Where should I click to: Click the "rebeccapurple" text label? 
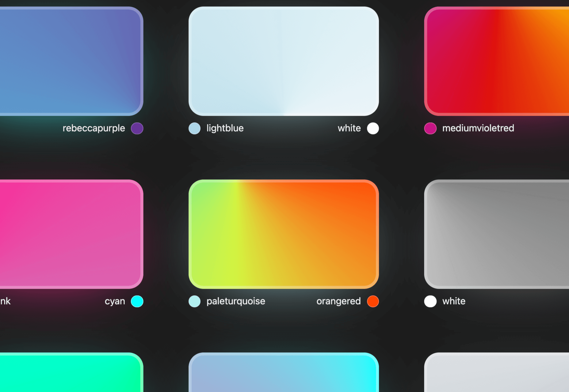[x=94, y=128]
